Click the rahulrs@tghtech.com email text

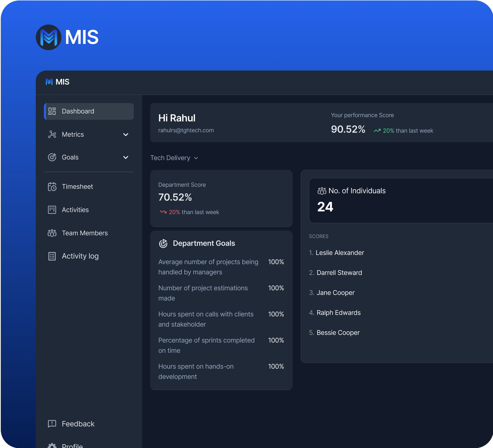tap(186, 130)
